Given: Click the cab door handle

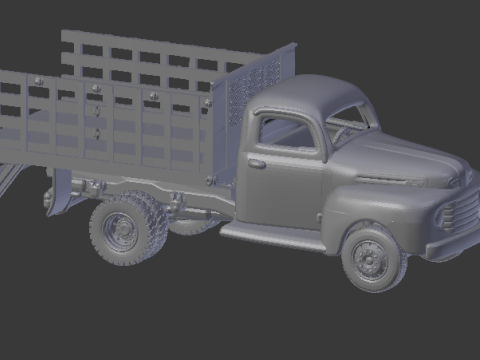Looking at the screenshot, I should (257, 164).
